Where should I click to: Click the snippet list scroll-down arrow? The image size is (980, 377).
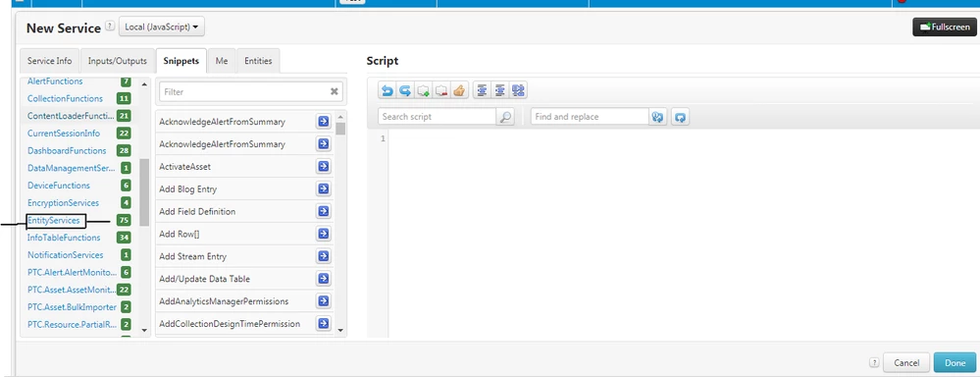(340, 330)
